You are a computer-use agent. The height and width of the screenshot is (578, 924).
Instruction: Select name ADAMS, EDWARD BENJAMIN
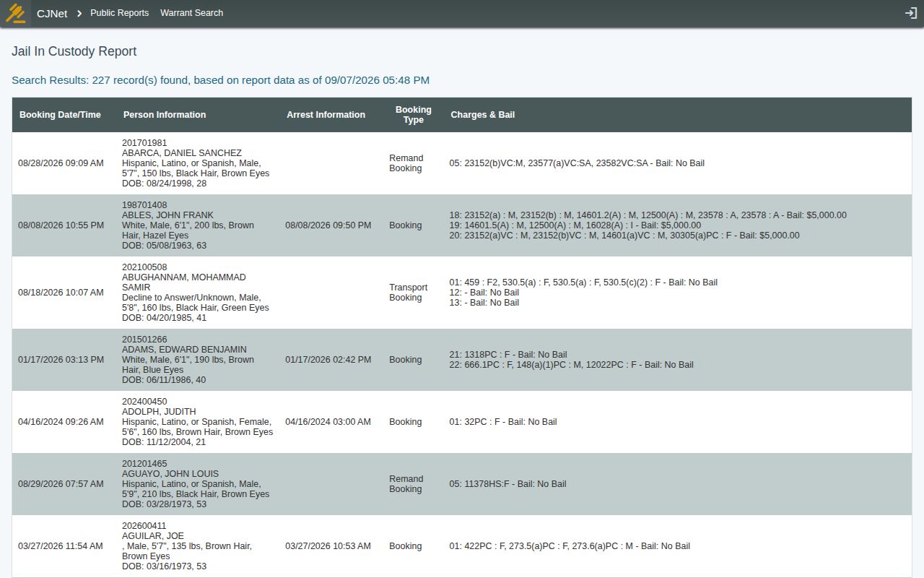184,350
